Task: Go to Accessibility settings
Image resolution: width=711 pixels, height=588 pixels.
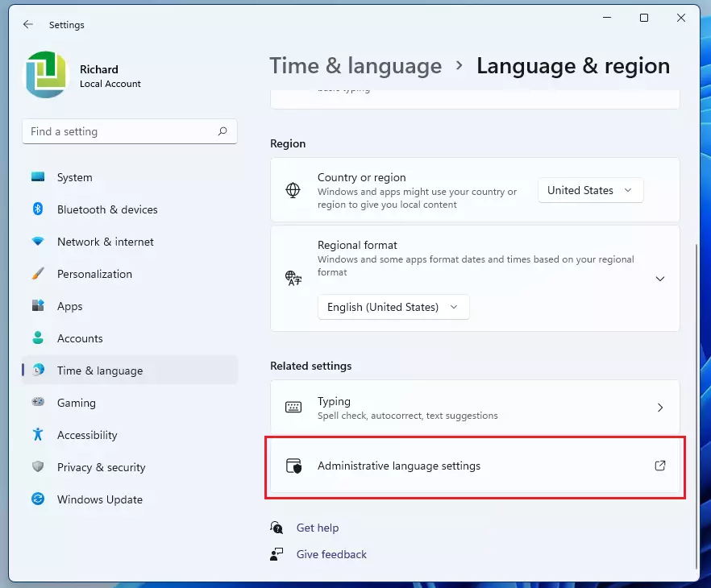Action: [x=130, y=434]
